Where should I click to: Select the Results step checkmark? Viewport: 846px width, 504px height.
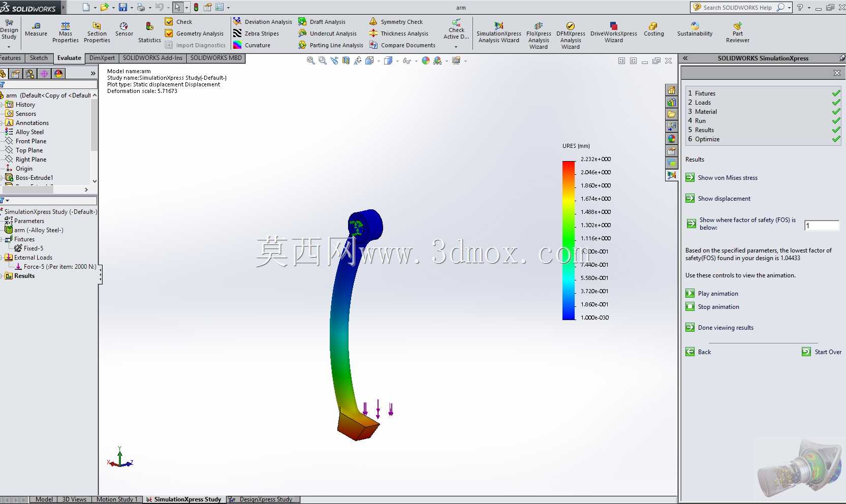836,130
